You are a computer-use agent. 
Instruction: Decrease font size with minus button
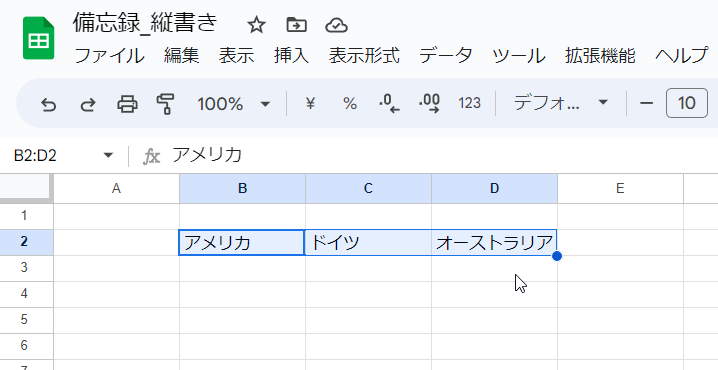[646, 103]
